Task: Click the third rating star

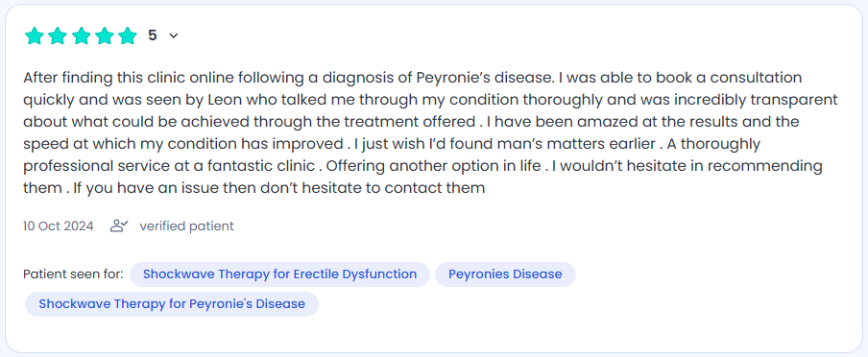Action: pyautogui.click(x=81, y=36)
